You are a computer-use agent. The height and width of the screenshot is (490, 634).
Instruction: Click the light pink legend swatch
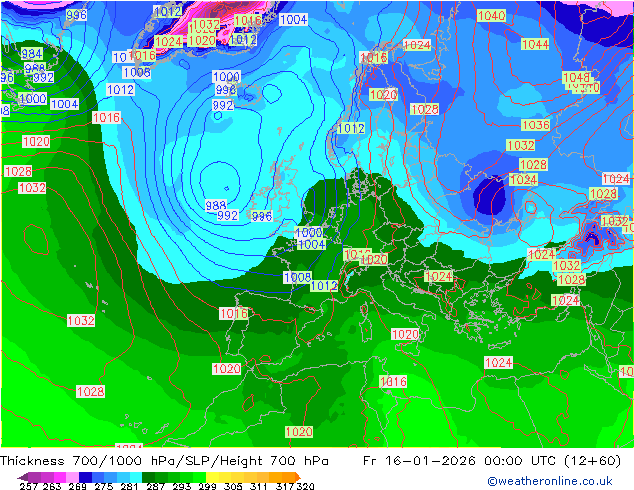[x=72, y=477]
